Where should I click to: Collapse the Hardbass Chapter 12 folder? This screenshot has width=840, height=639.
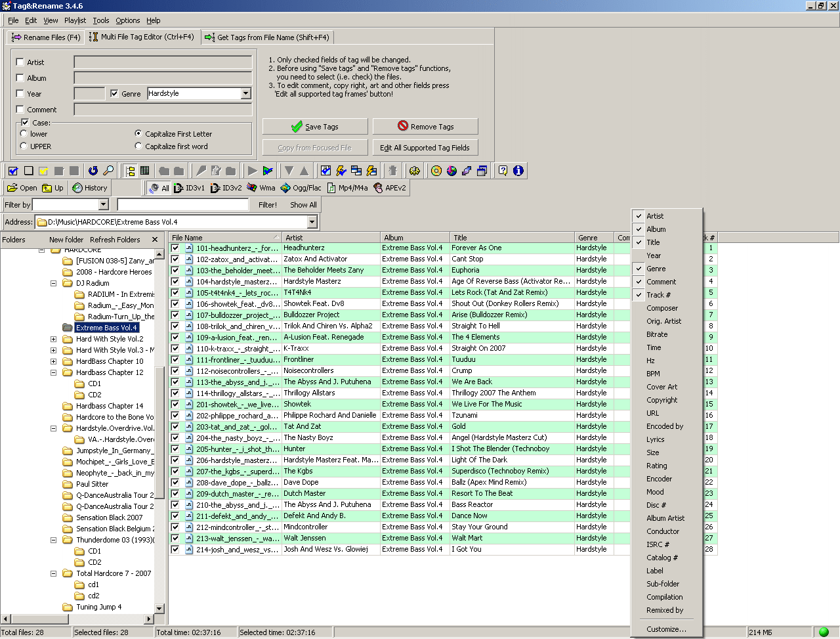54,373
